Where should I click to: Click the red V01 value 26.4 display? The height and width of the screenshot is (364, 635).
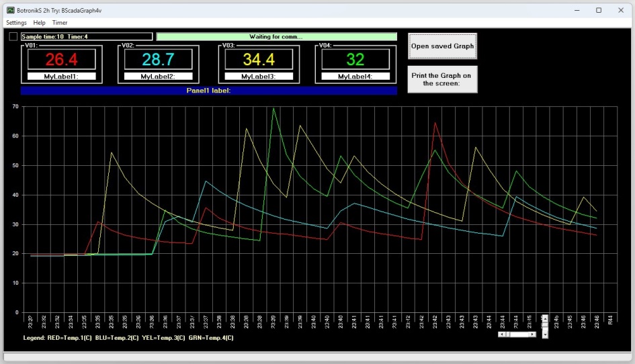pyautogui.click(x=62, y=60)
